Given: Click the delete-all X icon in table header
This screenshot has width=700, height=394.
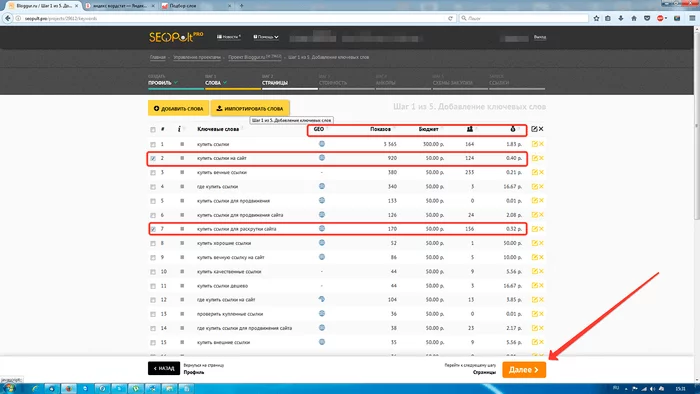Looking at the screenshot, I should 541,129.
